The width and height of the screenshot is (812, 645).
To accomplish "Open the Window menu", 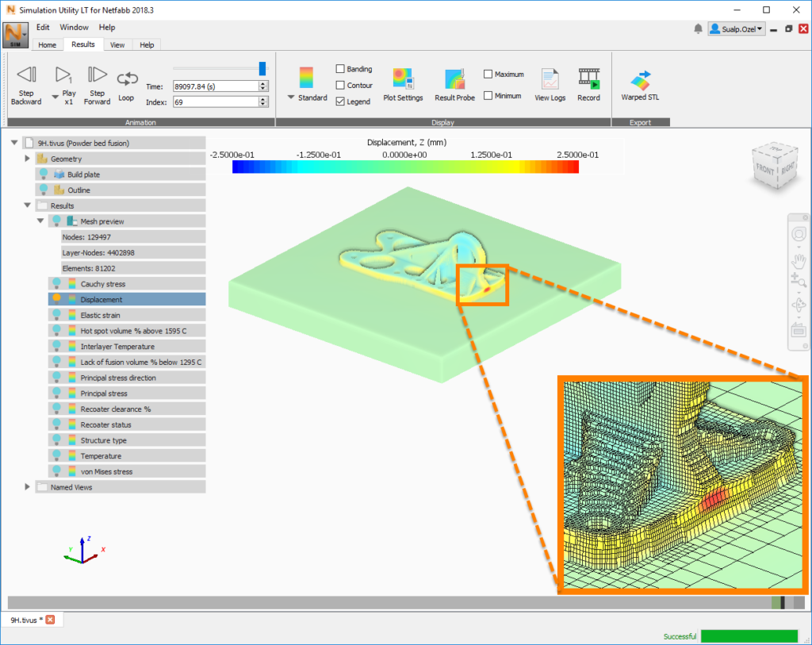I will click(75, 28).
